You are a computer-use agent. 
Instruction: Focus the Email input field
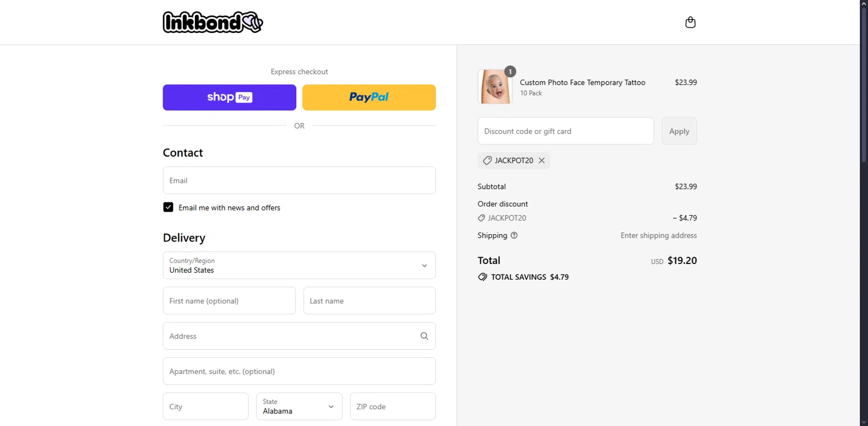299,180
